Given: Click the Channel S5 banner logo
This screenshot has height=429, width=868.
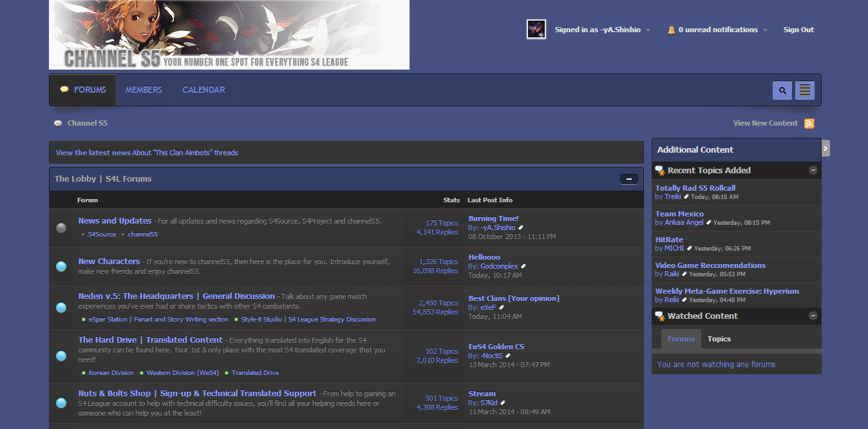Looking at the screenshot, I should pos(229,35).
